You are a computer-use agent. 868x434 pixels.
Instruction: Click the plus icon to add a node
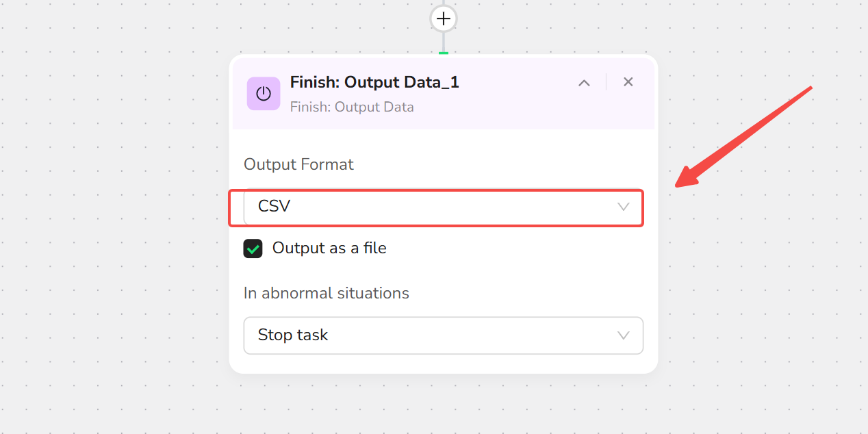point(444,18)
